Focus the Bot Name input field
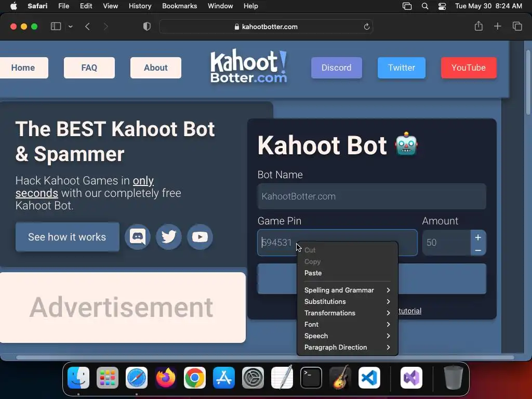 pyautogui.click(x=371, y=196)
